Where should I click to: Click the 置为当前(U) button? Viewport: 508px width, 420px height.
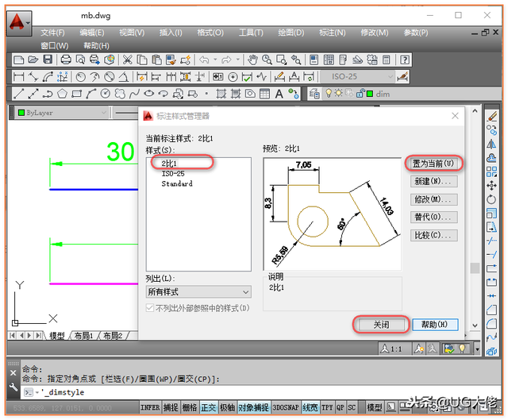pos(433,164)
